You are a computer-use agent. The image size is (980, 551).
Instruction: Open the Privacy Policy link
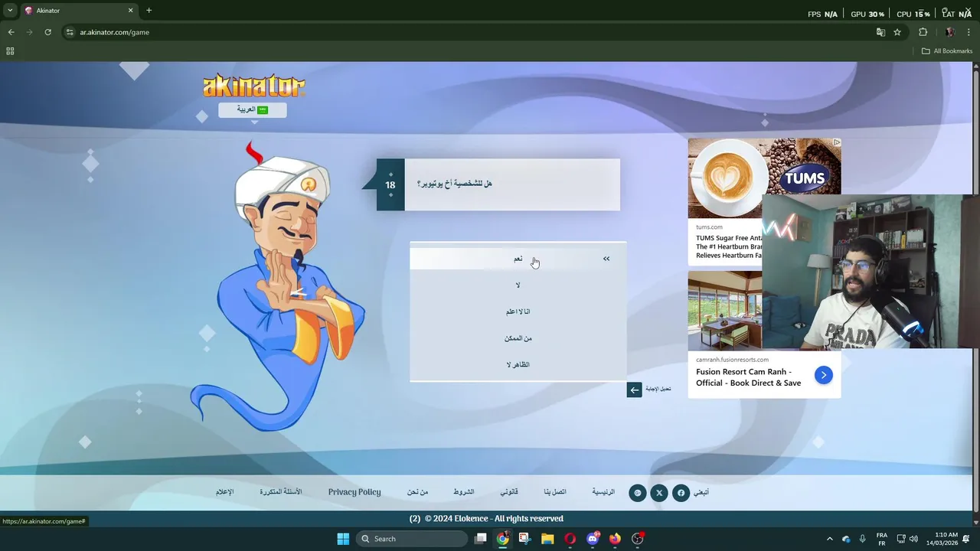click(x=354, y=492)
